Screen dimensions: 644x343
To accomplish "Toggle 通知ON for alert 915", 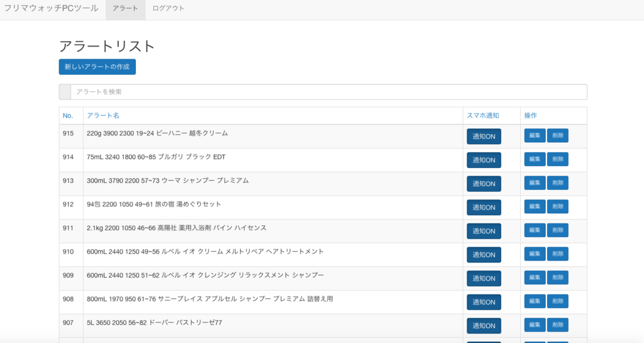I will [x=484, y=137].
